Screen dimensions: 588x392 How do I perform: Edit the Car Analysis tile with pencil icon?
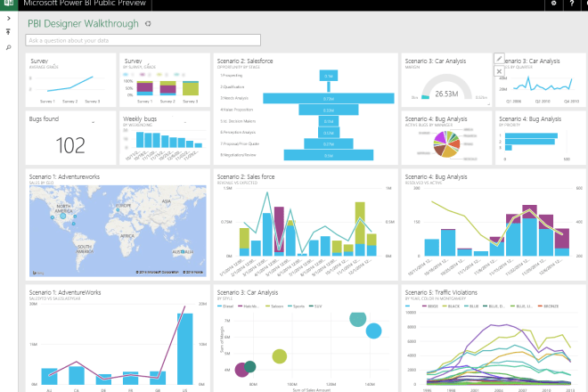pos(499,59)
